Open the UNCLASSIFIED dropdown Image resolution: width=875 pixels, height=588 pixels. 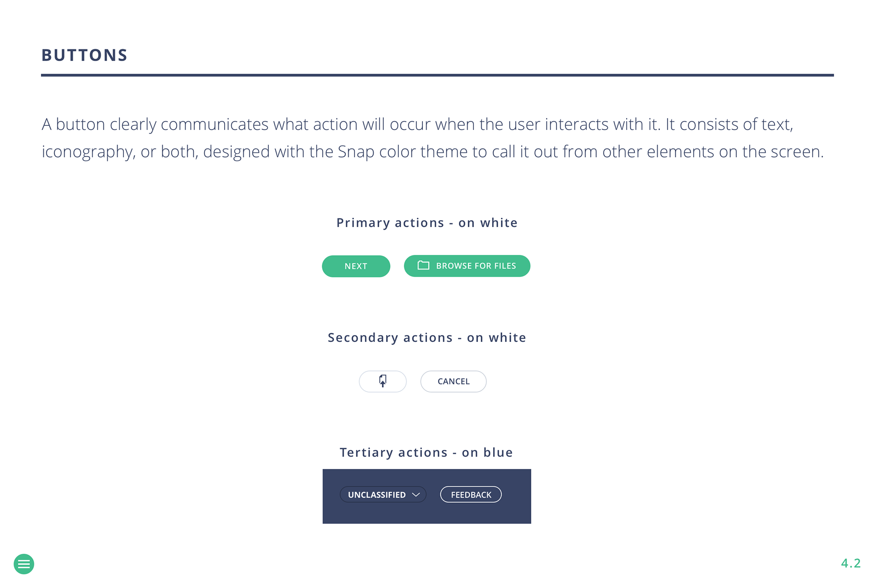(377, 495)
